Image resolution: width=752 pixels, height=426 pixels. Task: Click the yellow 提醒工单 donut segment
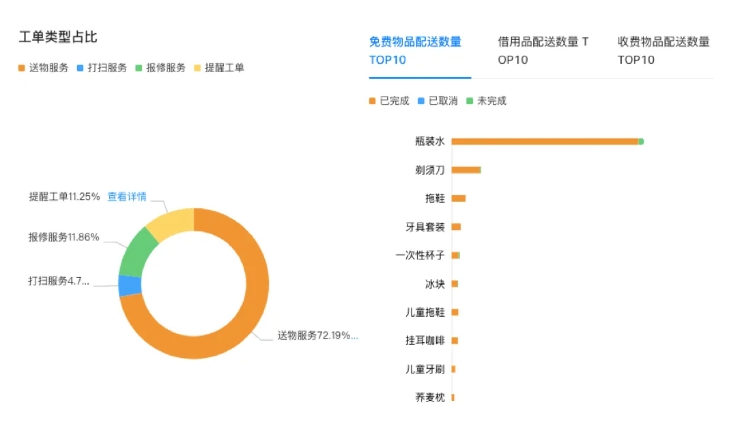pos(170,221)
